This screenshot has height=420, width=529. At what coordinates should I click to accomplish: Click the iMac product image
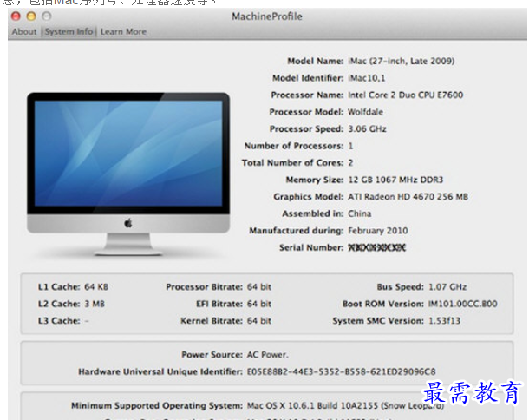(128, 174)
